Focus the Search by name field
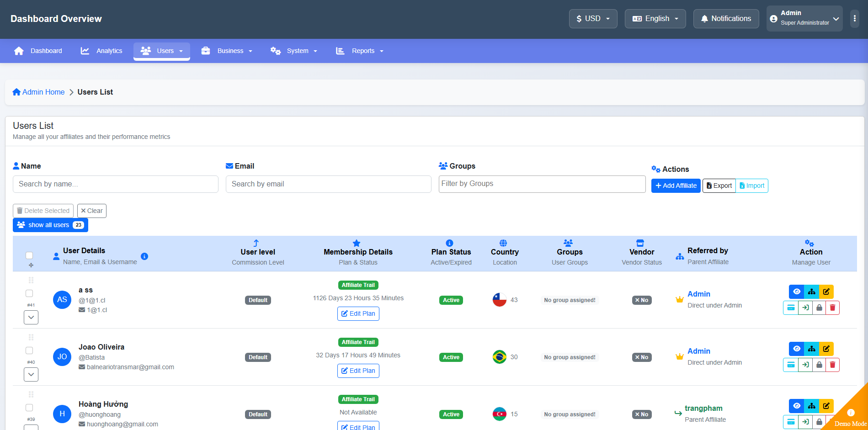This screenshot has height=430, width=868. tap(116, 184)
